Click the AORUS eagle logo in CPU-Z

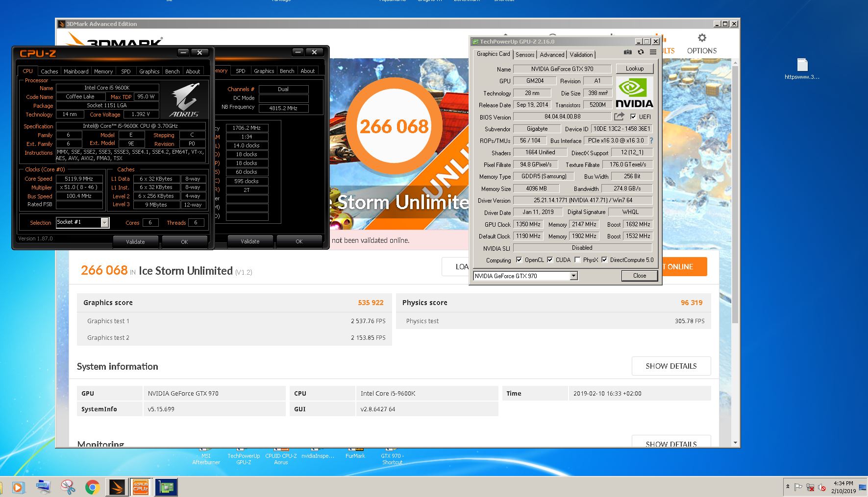click(184, 100)
